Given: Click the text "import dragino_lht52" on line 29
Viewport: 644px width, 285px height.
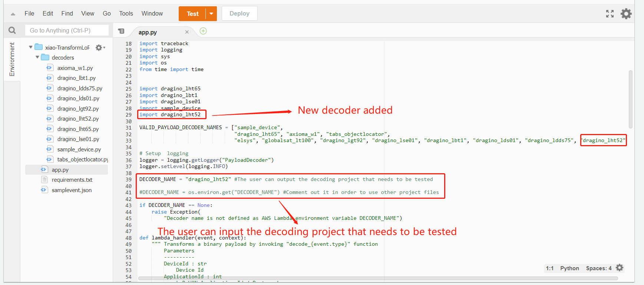Looking at the screenshot, I should coord(170,115).
